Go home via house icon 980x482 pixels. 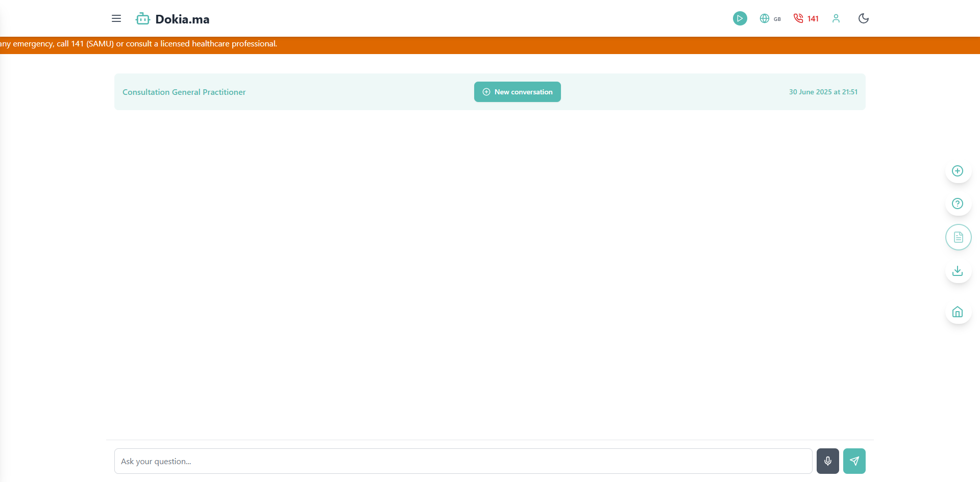point(958,312)
